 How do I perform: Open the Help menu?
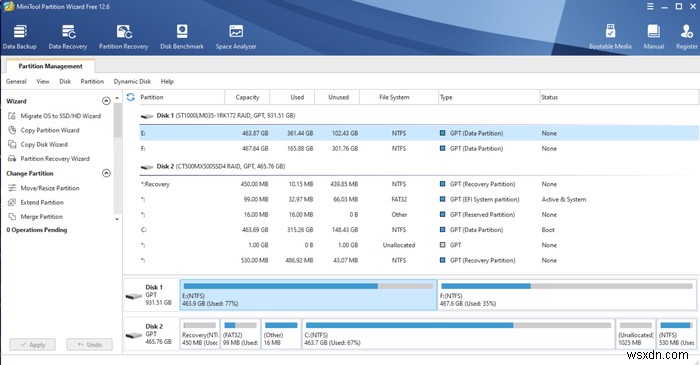click(x=167, y=81)
